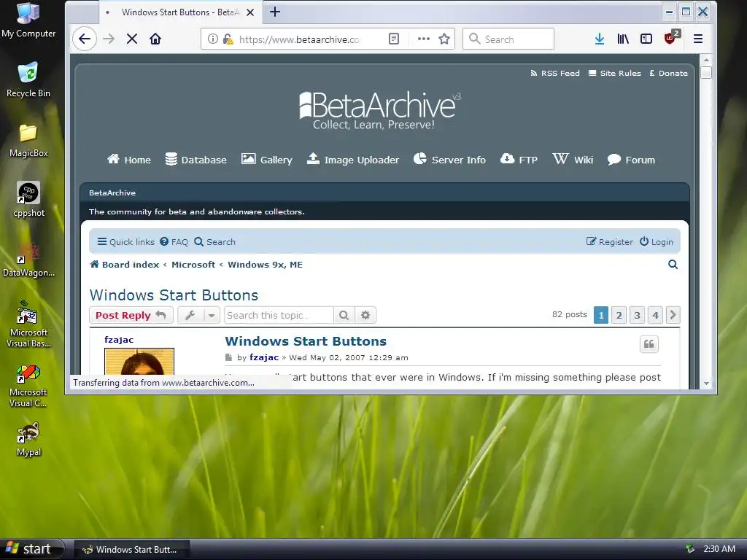This screenshot has width=747, height=560.
Task: Click the Donate link
Action: (x=668, y=74)
